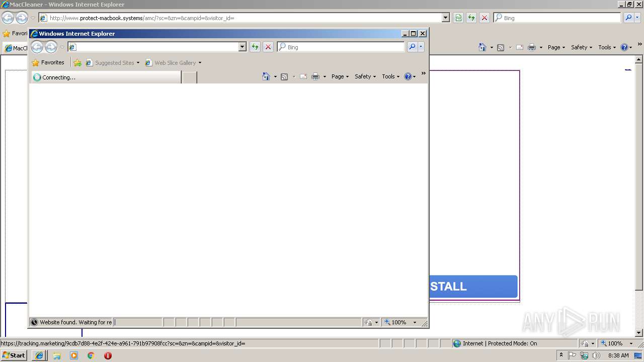Click Home icon in MacCleaner window
This screenshot has width=644, height=362.
482,47
